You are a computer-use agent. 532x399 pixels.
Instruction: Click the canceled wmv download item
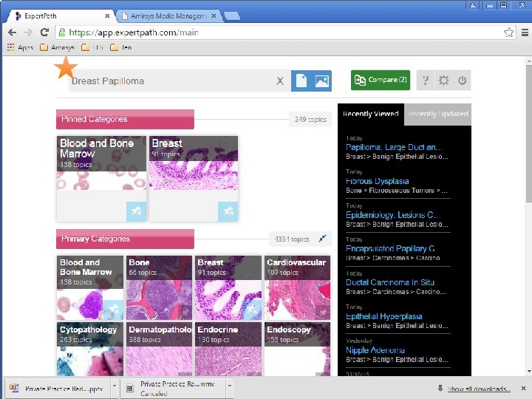click(174, 389)
